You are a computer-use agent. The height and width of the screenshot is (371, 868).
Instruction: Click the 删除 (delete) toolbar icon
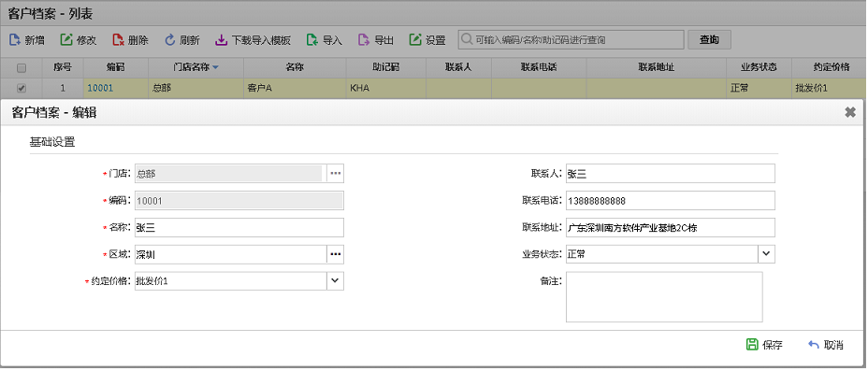coord(118,40)
